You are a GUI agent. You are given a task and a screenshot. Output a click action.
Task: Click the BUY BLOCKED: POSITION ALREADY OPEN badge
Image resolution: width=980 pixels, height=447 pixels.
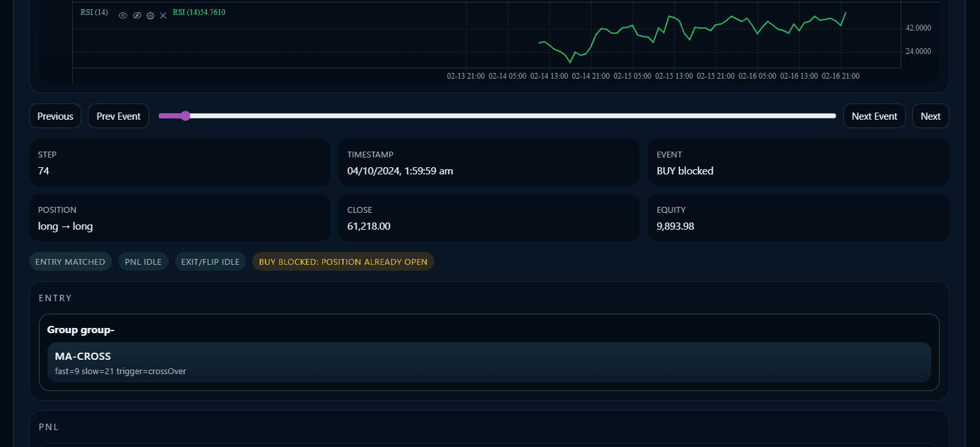343,262
